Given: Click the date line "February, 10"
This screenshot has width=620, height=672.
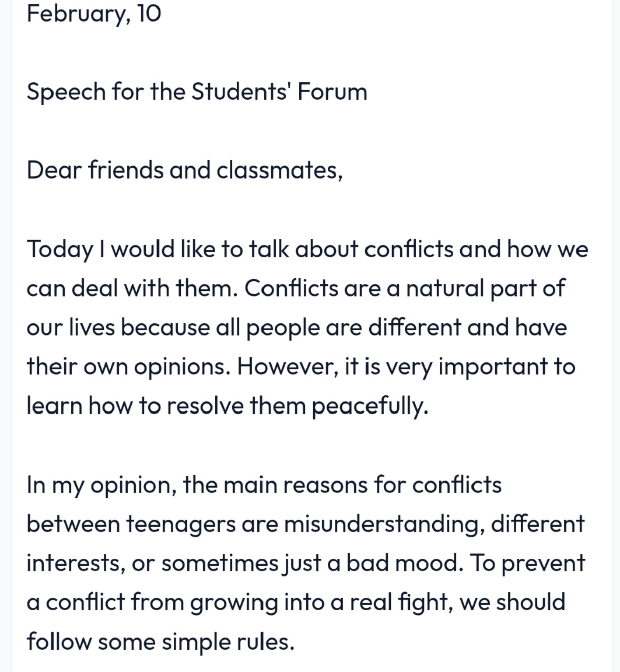Looking at the screenshot, I should tap(94, 13).
